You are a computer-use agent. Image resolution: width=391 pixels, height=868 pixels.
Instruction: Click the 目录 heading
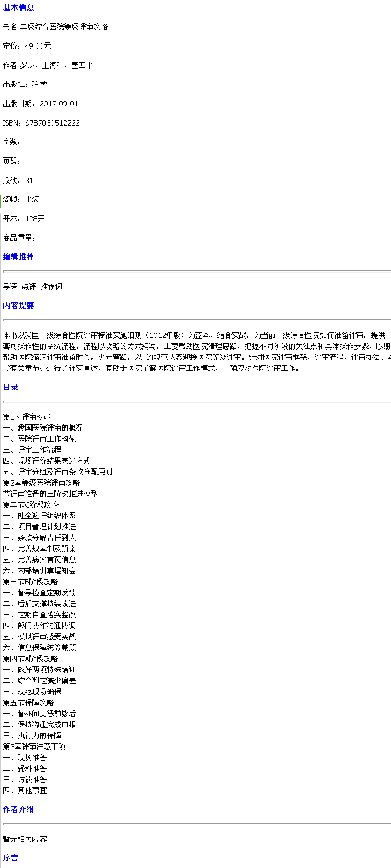(x=11, y=387)
